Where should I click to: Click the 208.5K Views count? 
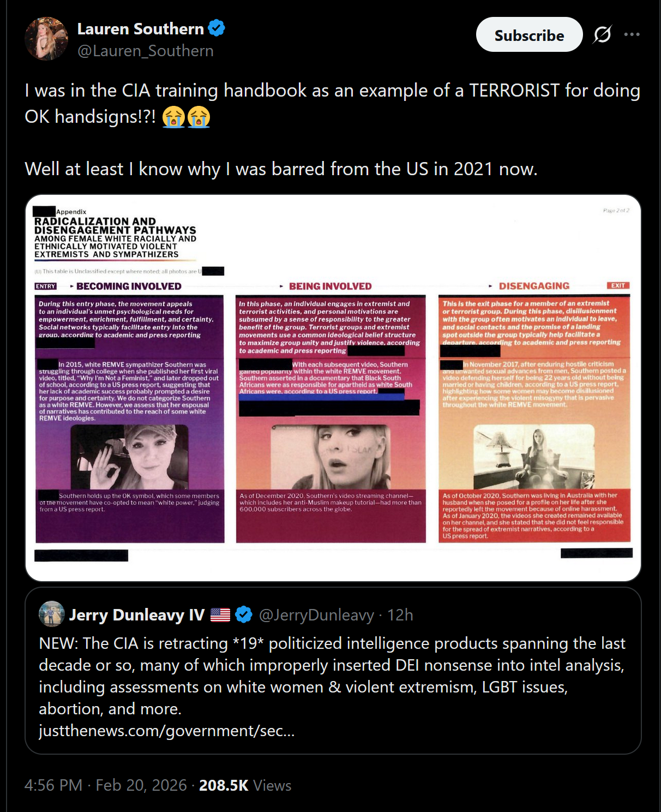245,785
